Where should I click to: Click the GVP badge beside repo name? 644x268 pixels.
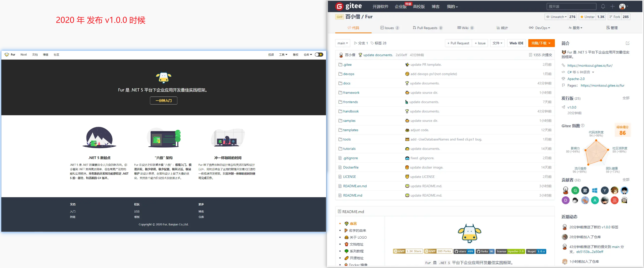click(339, 17)
